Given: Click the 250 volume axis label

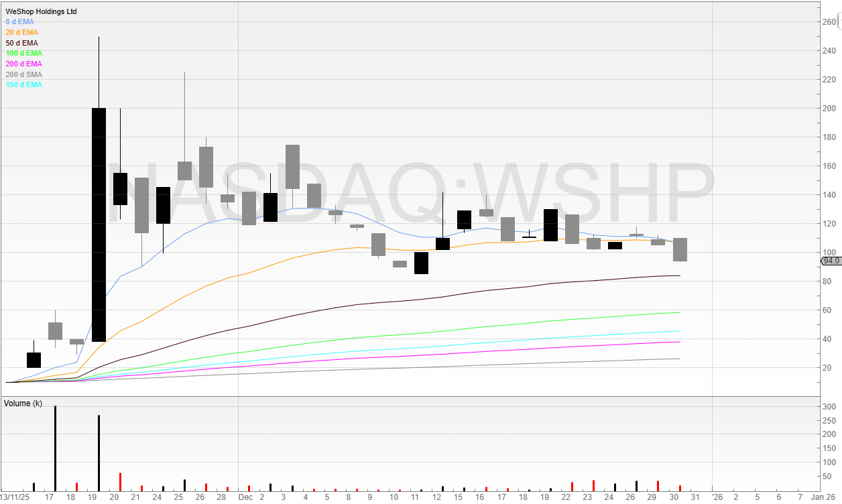Looking at the screenshot, I should (x=829, y=421).
